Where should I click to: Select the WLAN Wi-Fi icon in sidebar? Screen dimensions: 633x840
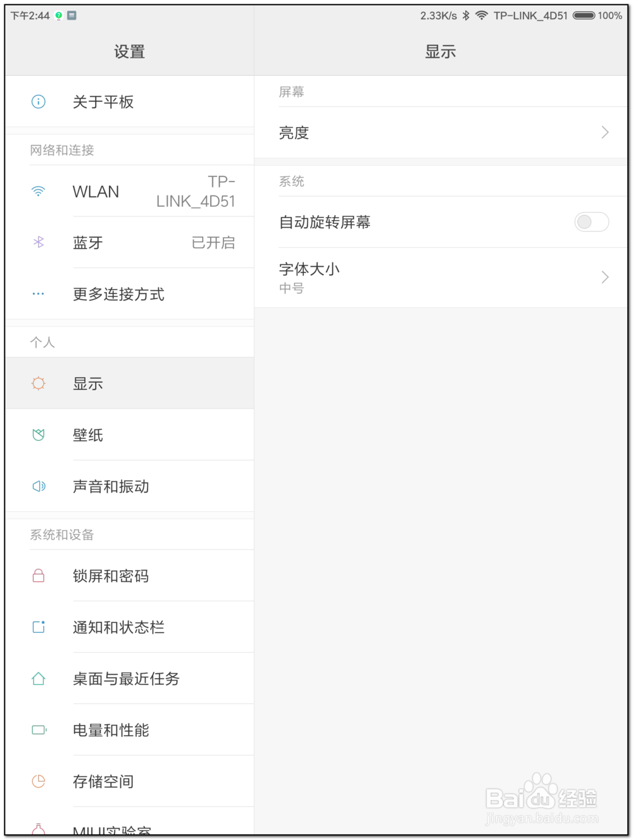click(x=39, y=192)
